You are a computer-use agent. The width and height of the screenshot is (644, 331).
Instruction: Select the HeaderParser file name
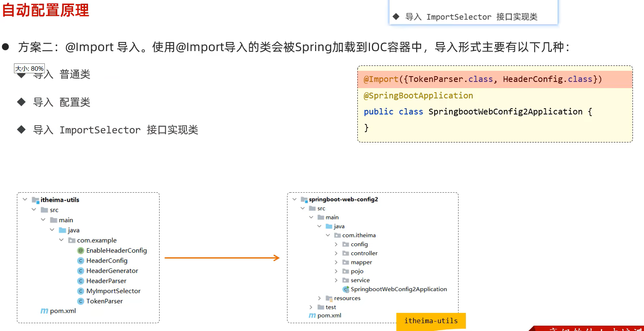[x=107, y=281]
